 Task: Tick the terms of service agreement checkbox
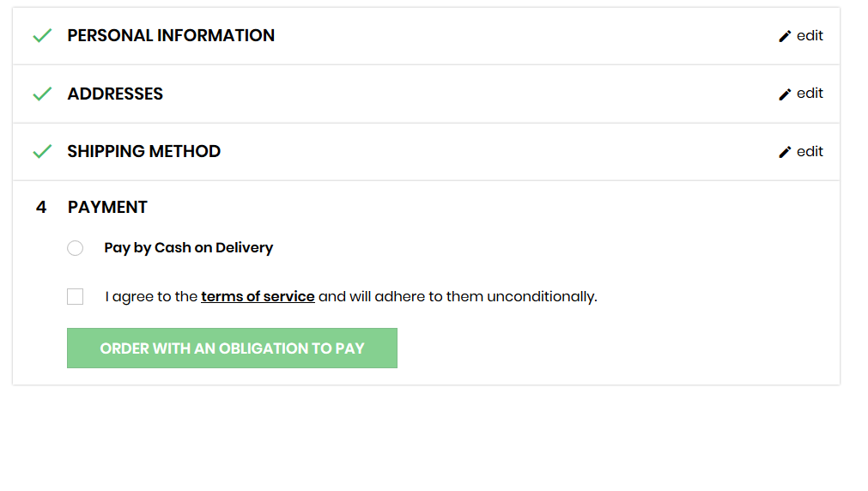[x=76, y=297]
